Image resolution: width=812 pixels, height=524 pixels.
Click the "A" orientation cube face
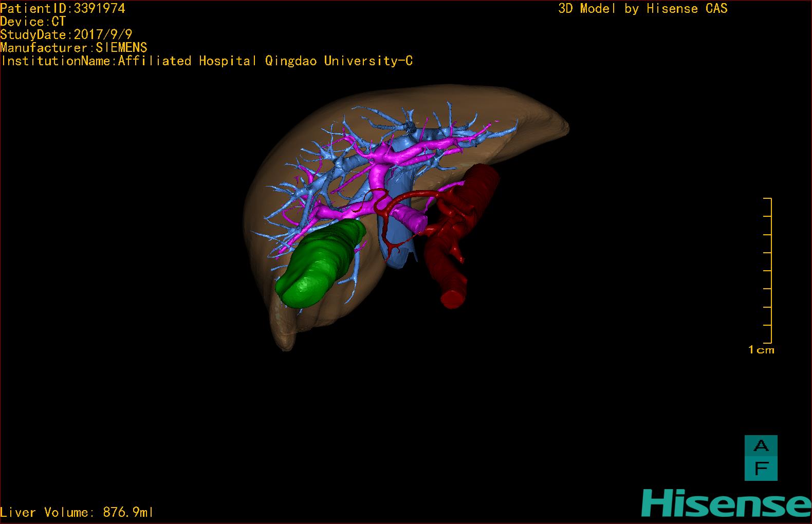[761, 446]
